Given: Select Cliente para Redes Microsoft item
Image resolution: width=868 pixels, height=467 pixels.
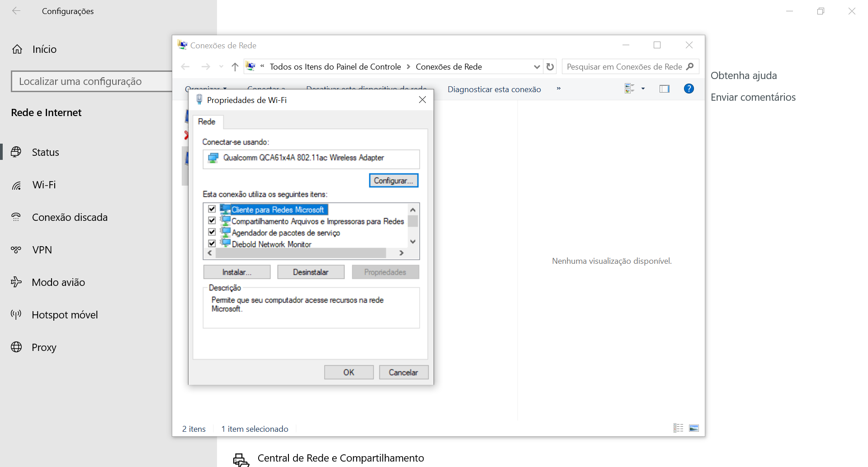Looking at the screenshot, I should point(278,210).
